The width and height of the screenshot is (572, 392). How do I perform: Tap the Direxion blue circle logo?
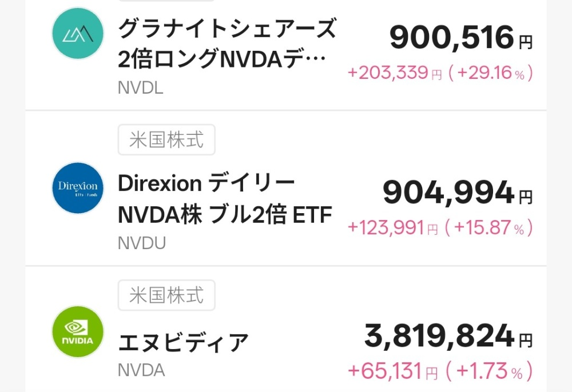click(x=78, y=188)
